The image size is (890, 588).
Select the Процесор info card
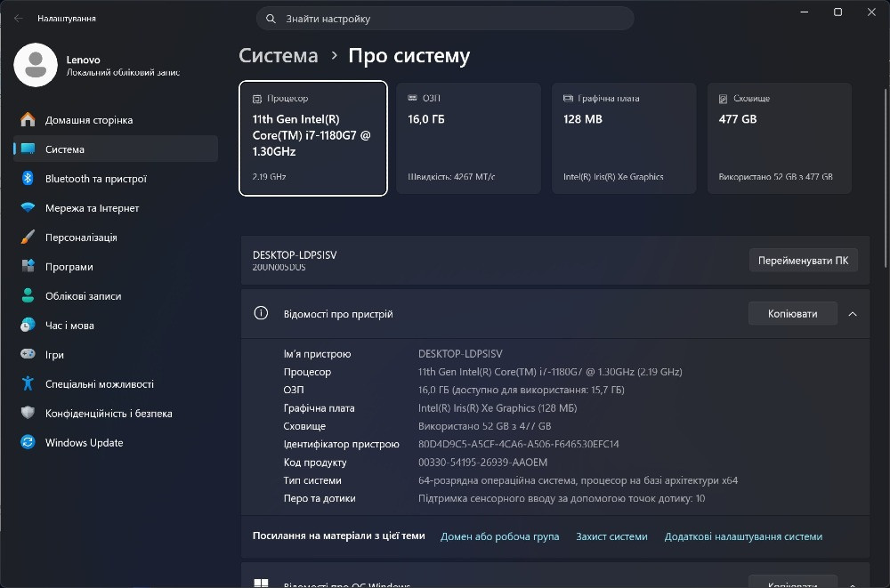313,138
